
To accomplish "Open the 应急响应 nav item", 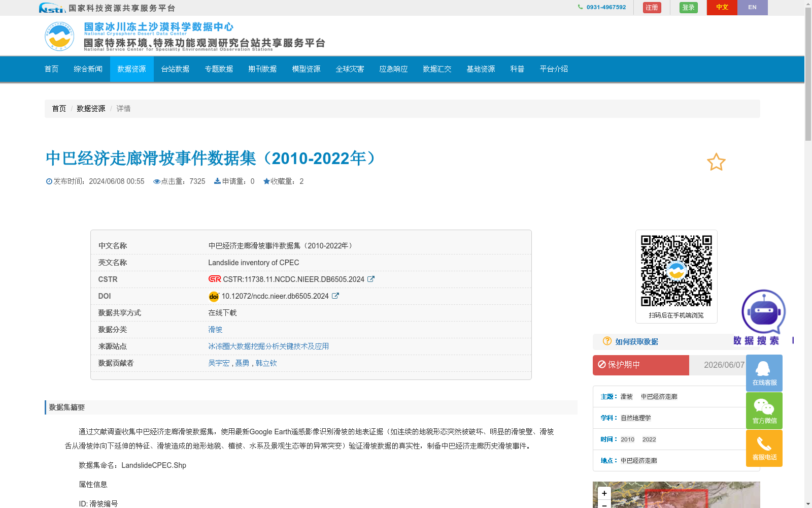I will (394, 69).
